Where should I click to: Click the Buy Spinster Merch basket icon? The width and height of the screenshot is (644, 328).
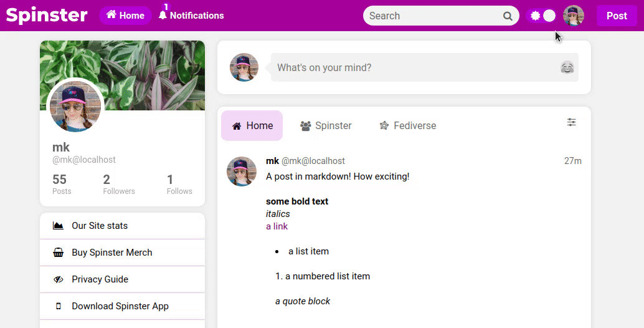click(59, 253)
